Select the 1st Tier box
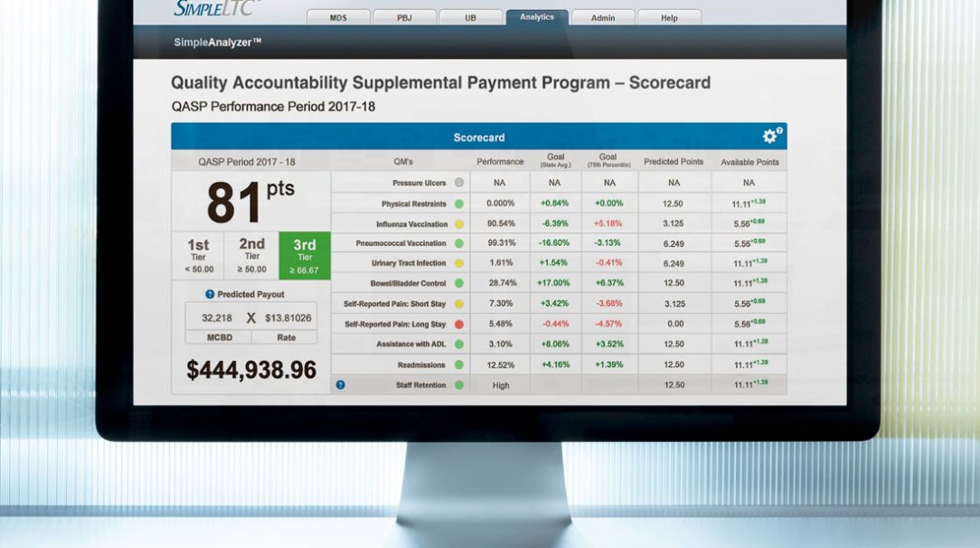Screen dimensions: 980x548 point(198,256)
